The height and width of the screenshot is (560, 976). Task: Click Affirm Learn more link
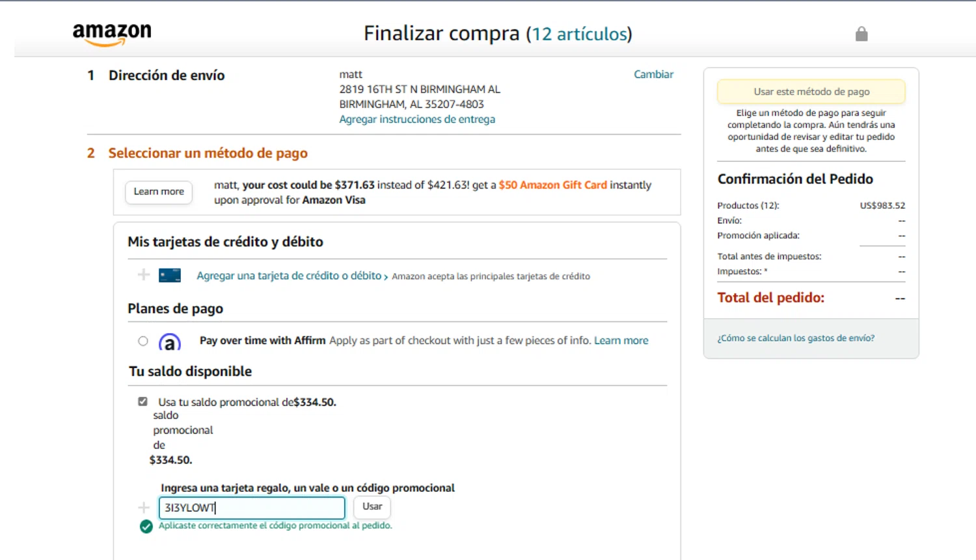[x=621, y=340]
